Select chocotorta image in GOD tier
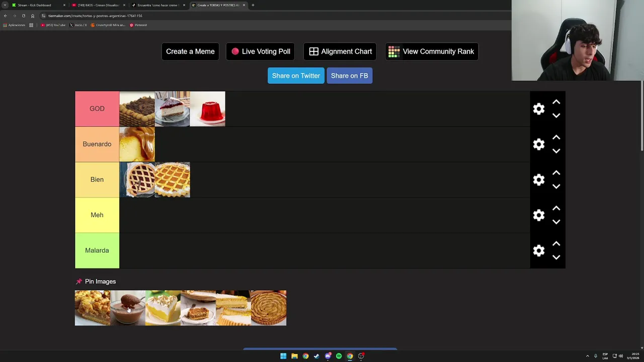 click(137, 109)
